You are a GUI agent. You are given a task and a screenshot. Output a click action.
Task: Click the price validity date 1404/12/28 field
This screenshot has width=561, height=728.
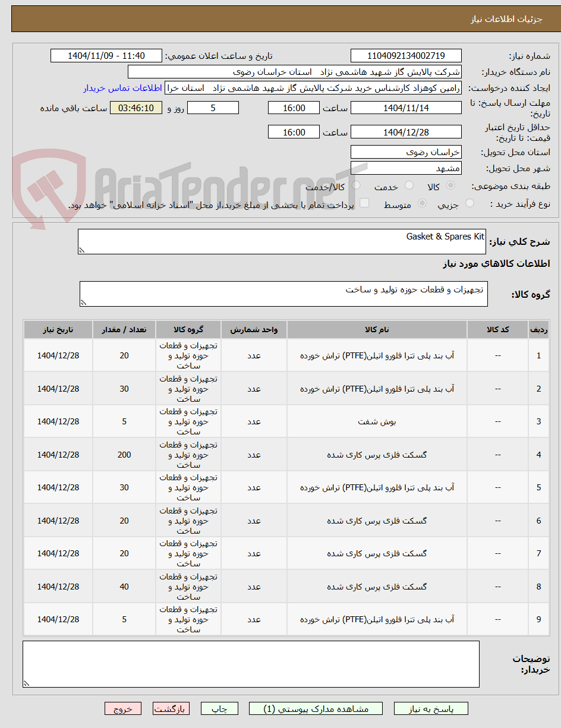[x=406, y=132]
